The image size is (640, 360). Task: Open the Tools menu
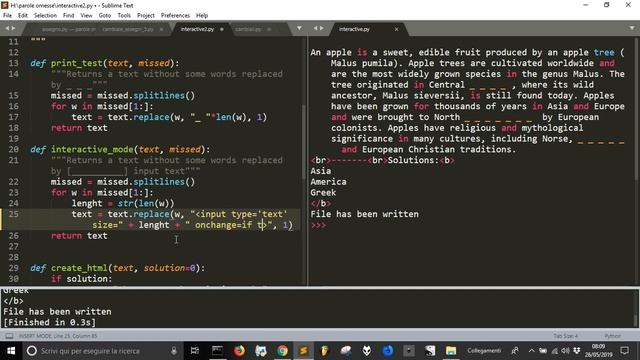(124, 16)
